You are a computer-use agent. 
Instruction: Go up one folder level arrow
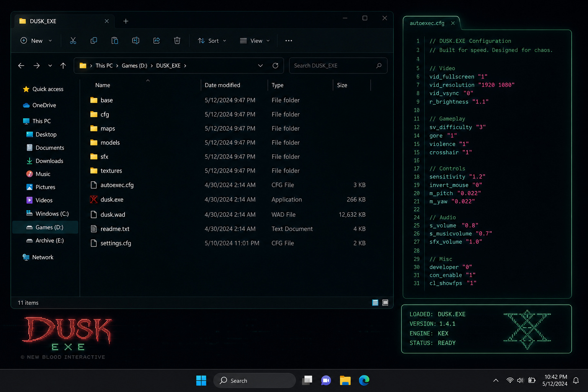click(63, 66)
